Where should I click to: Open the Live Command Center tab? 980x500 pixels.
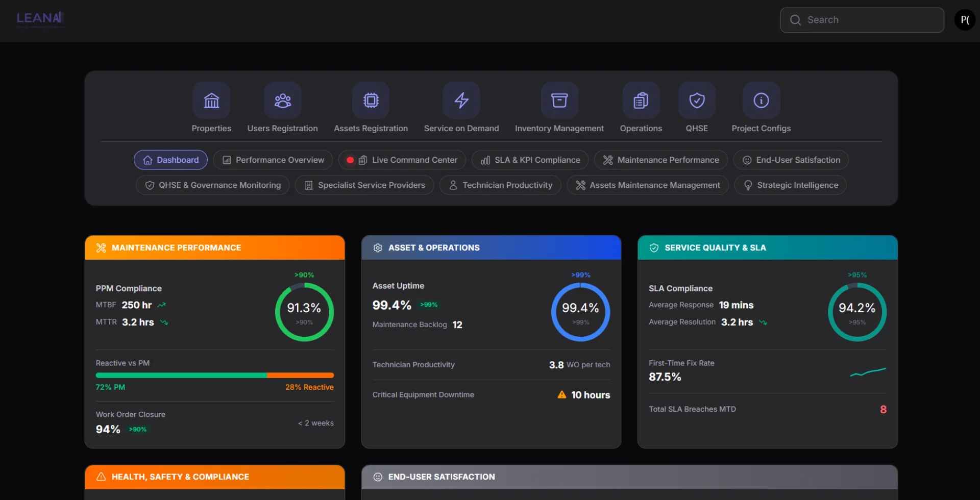(x=402, y=160)
